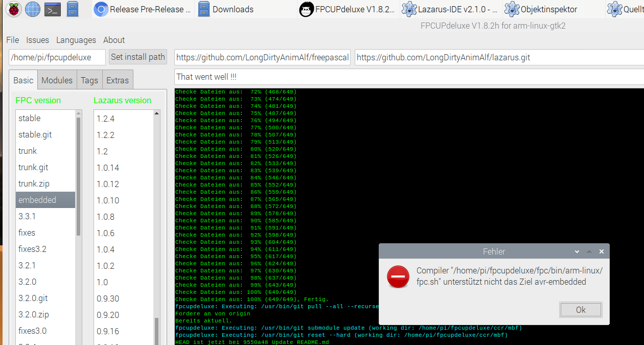Select 'stable.git' in FPC version list
644x345 pixels.
click(45, 134)
